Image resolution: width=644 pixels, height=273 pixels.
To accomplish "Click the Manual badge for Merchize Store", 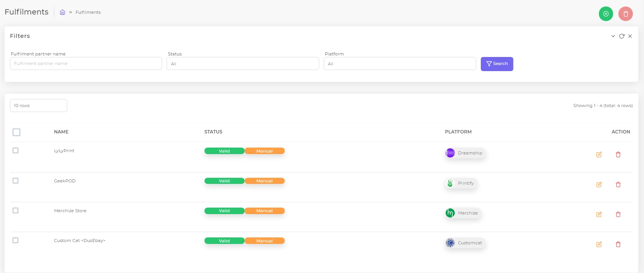I will pyautogui.click(x=264, y=211).
